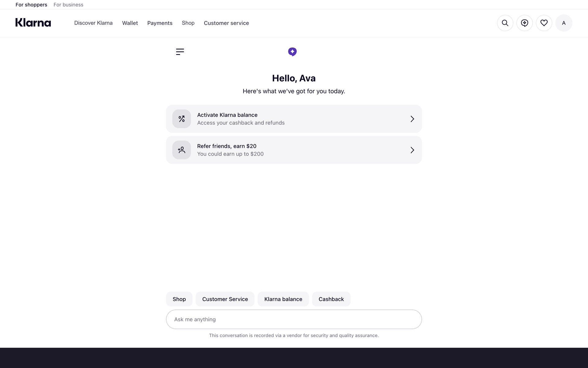The height and width of the screenshot is (368, 588).
Task: Select the Customer Service suggestion chip
Action: coord(225,299)
